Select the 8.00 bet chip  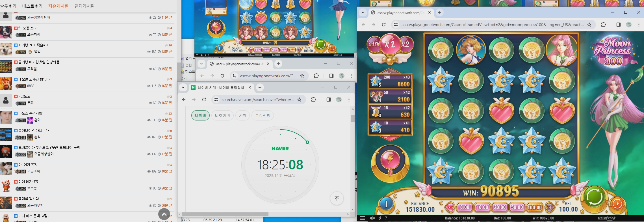click(465, 207)
